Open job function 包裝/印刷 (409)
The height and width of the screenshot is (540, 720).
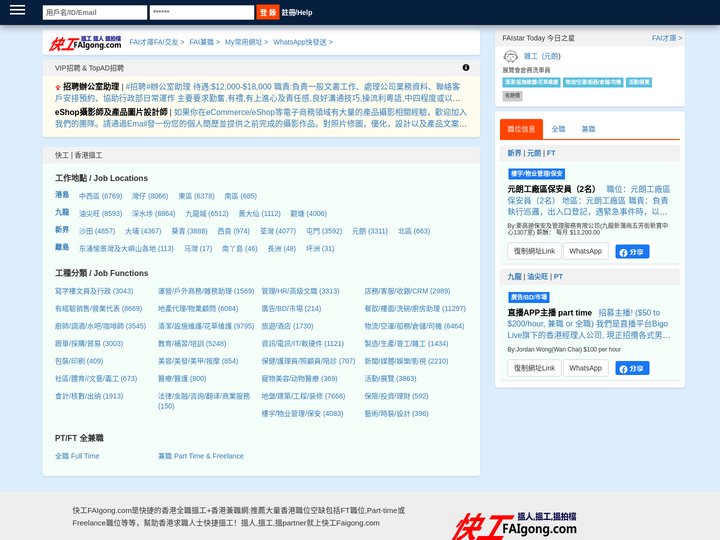click(x=79, y=361)
